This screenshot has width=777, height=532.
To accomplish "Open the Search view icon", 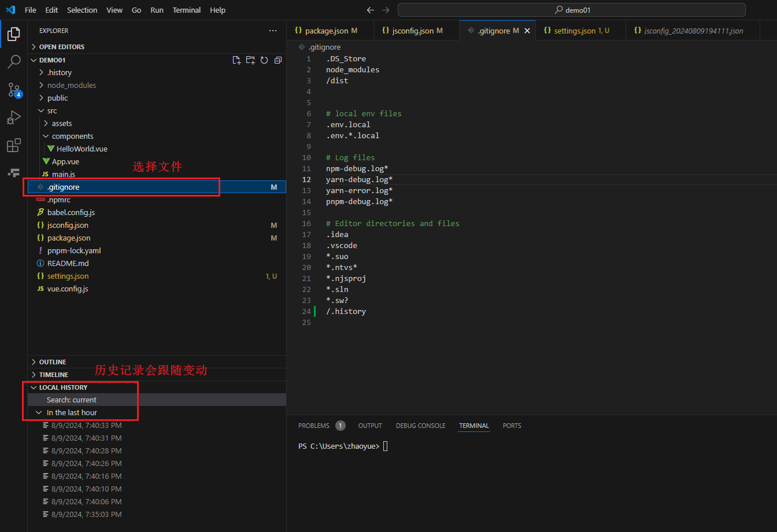I will click(x=14, y=62).
